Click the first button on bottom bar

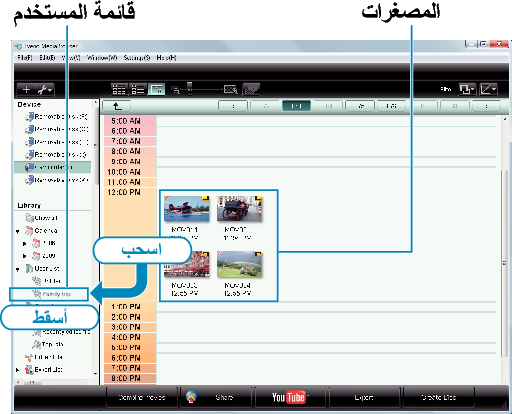click(142, 397)
